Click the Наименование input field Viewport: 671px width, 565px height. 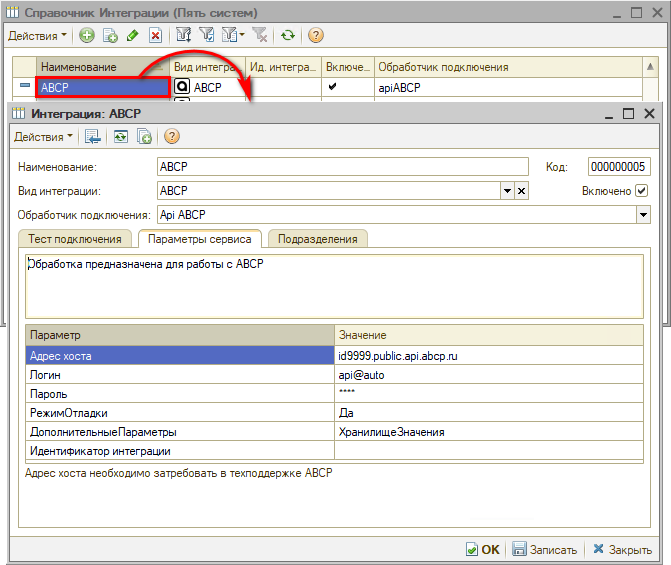point(343,167)
